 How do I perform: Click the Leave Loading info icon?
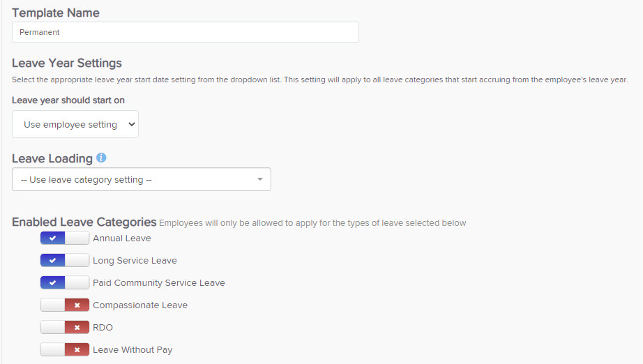click(101, 158)
